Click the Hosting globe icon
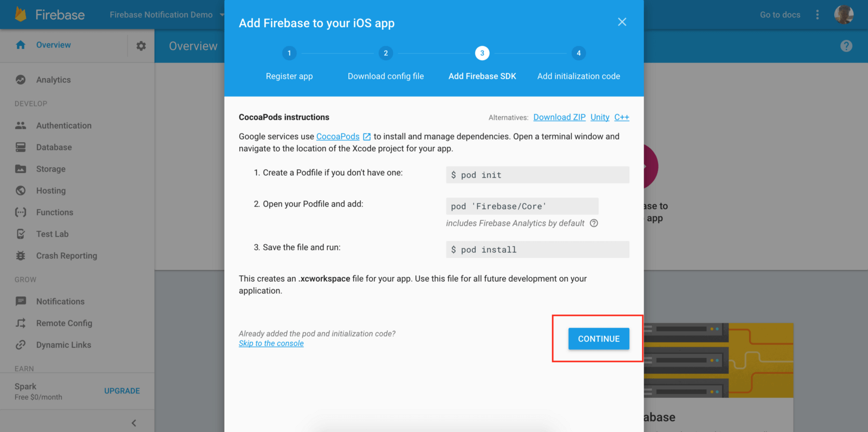The width and height of the screenshot is (868, 432). [21, 190]
